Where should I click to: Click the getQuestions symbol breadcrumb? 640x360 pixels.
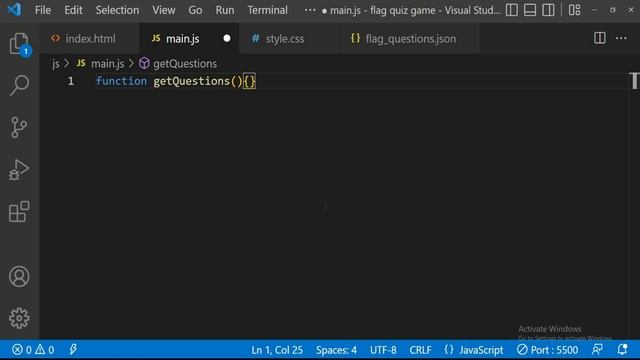[185, 64]
